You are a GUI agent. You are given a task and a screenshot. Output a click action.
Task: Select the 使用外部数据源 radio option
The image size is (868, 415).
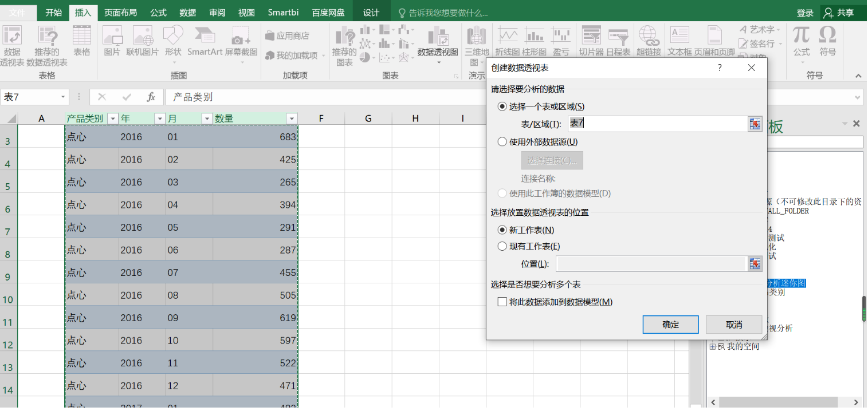[x=502, y=142]
